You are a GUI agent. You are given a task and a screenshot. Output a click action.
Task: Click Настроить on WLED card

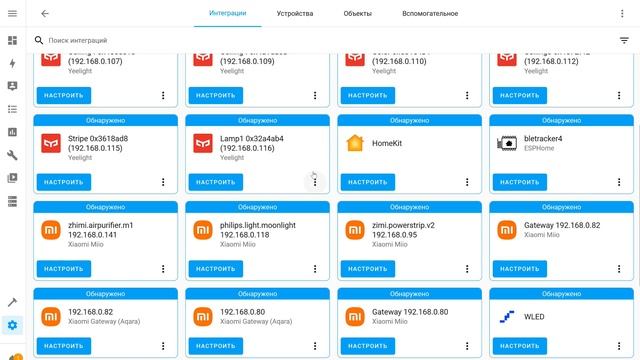[520, 346]
